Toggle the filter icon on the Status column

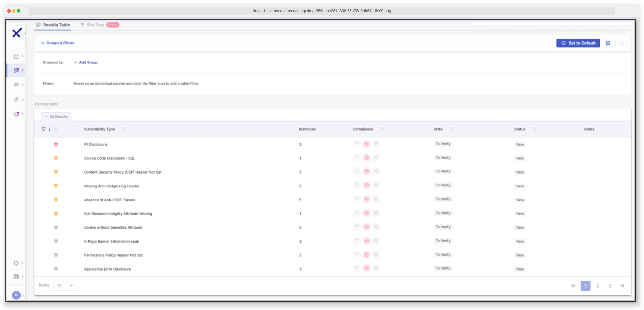pos(535,129)
